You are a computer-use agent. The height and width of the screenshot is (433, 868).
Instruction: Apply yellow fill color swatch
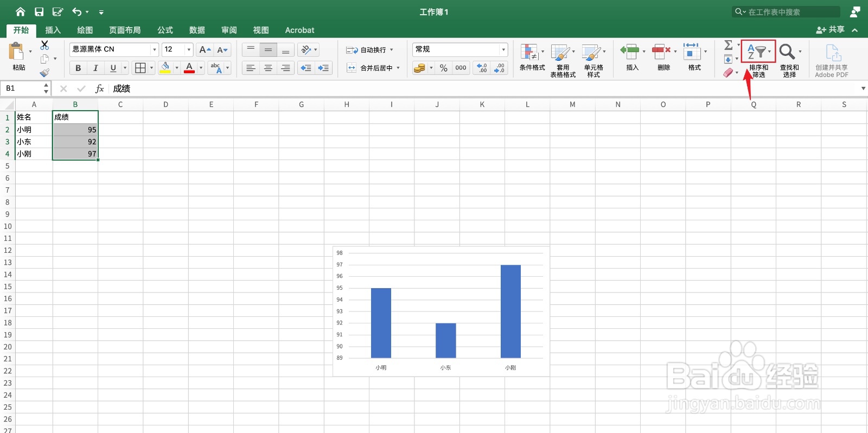pos(165,68)
